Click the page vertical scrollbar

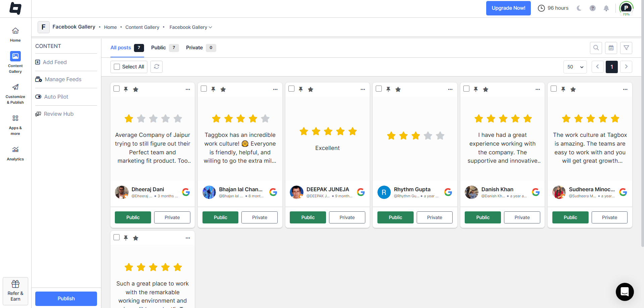point(642,124)
